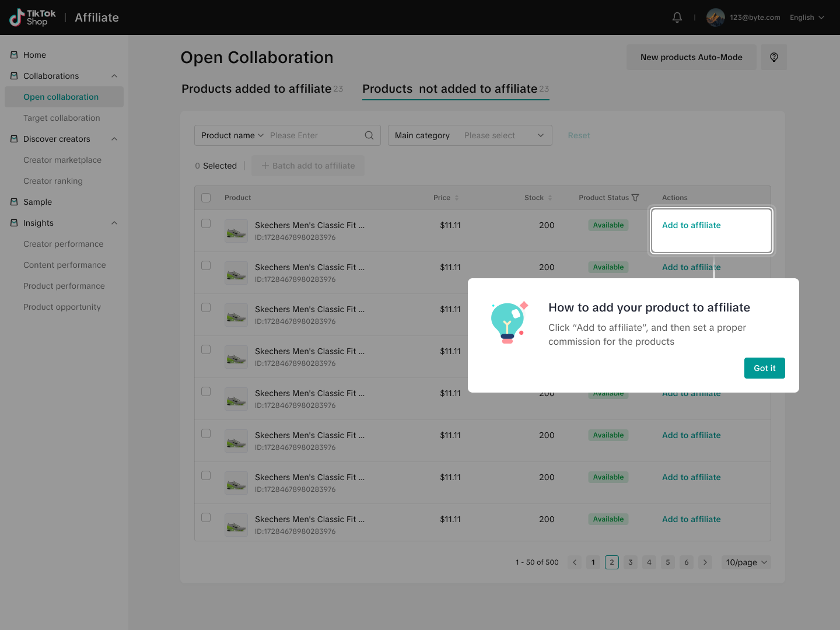
Task: Click the Insights icon in the sidebar
Action: pyautogui.click(x=14, y=223)
